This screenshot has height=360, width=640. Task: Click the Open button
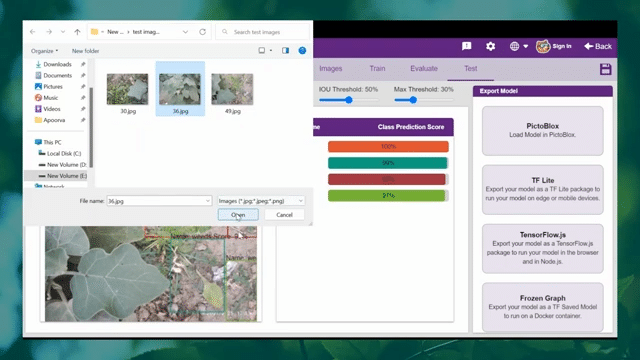(x=238, y=215)
